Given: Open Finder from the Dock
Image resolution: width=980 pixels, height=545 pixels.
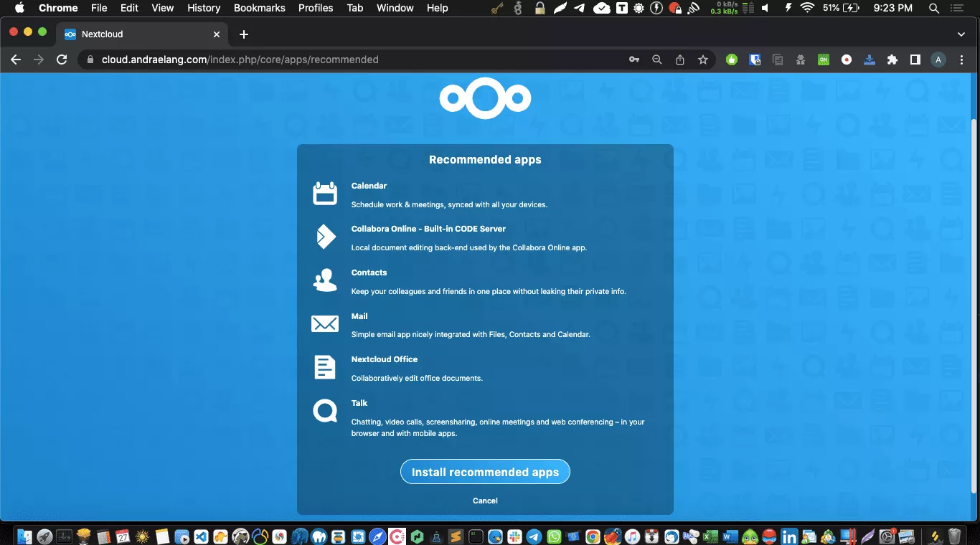Looking at the screenshot, I should coord(25,536).
